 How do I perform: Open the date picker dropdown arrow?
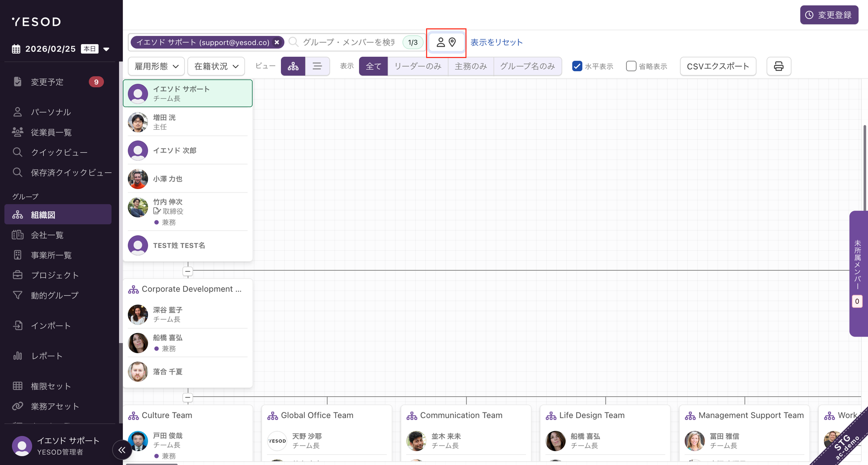[106, 49]
